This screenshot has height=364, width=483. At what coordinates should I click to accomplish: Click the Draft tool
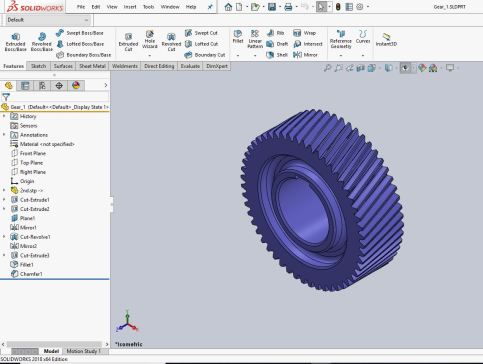[277, 44]
